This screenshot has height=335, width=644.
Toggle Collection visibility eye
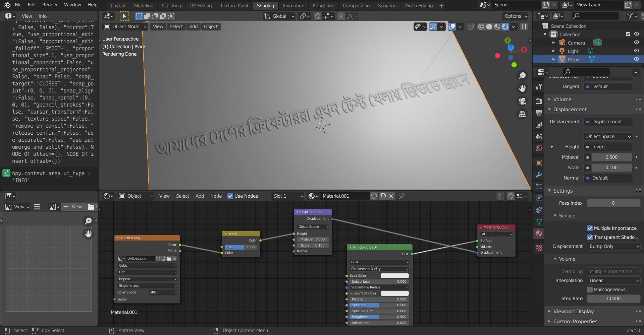click(x=636, y=34)
